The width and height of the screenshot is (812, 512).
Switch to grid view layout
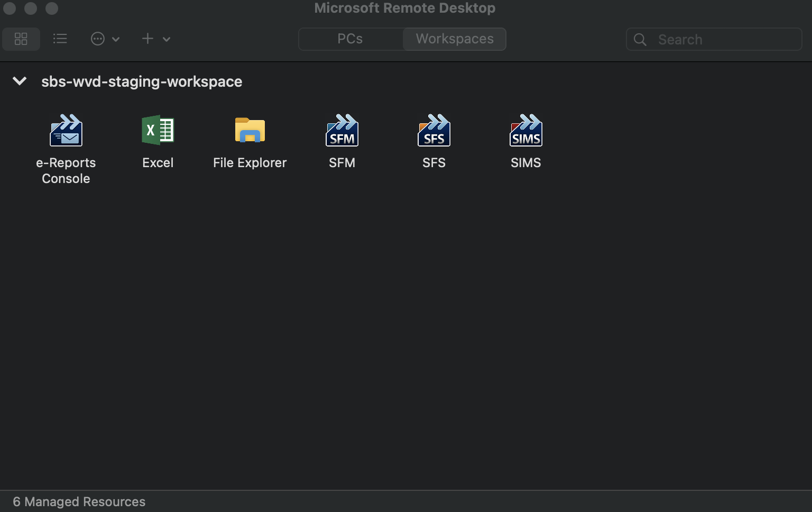click(x=21, y=39)
